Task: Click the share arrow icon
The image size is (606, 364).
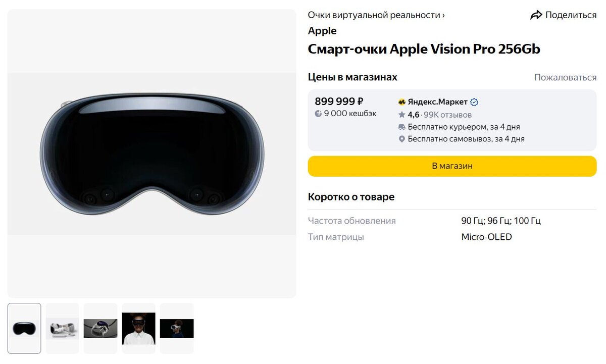Action: pos(536,15)
